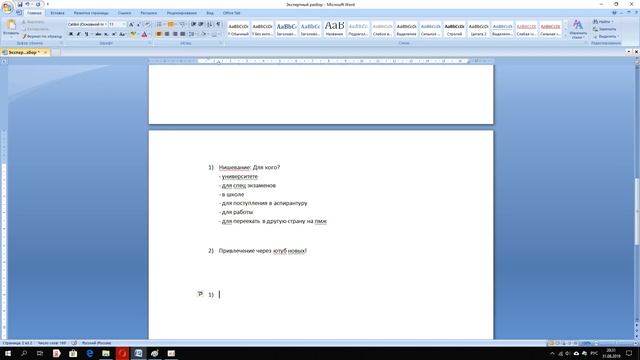Image resolution: width=640 pixels, height=360 pixels.
Task: Click Заменить (Replace) in Editing group
Action: click(x=604, y=29)
